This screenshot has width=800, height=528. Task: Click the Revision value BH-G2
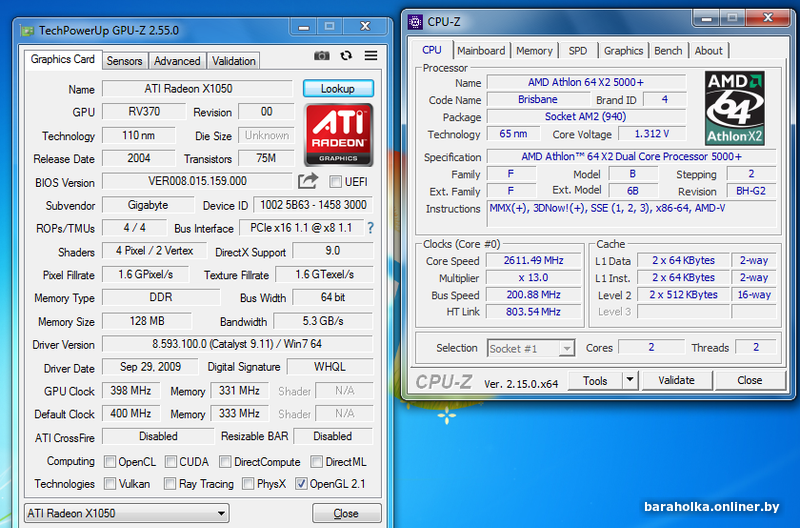(x=751, y=191)
